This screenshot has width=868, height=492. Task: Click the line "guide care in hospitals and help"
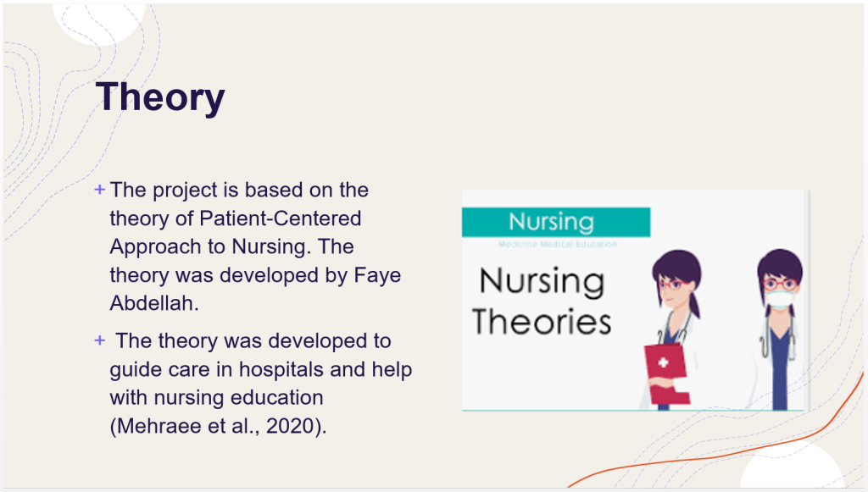[261, 370]
